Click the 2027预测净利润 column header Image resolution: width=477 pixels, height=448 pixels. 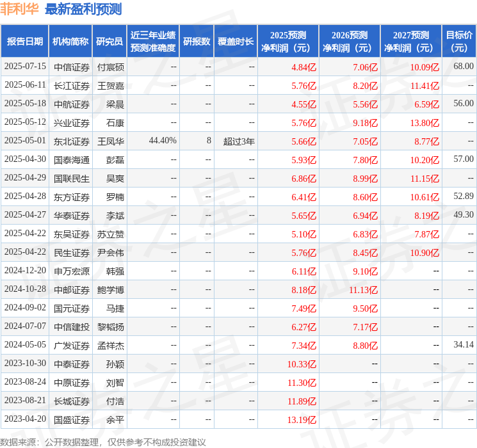point(411,42)
